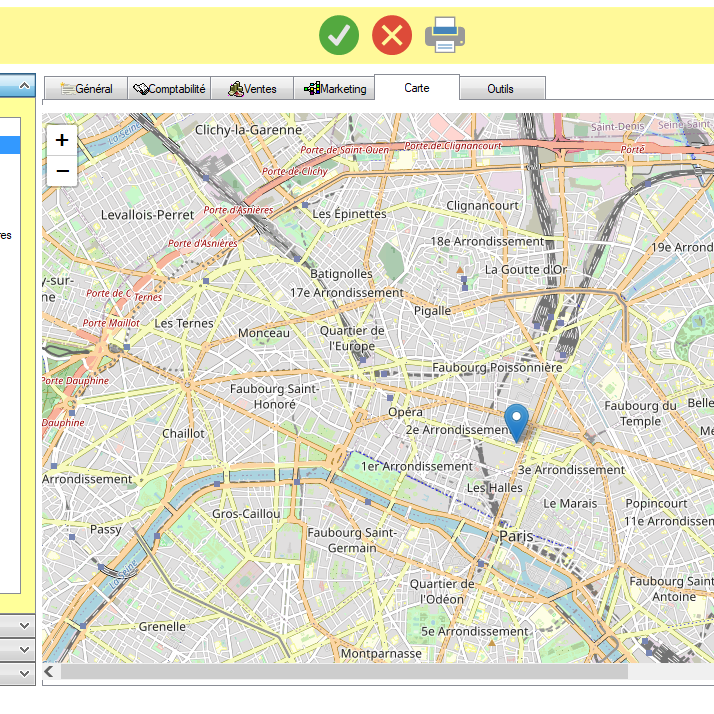
Task: Expand the first collapsed section in left panel
Action: pos(24,624)
